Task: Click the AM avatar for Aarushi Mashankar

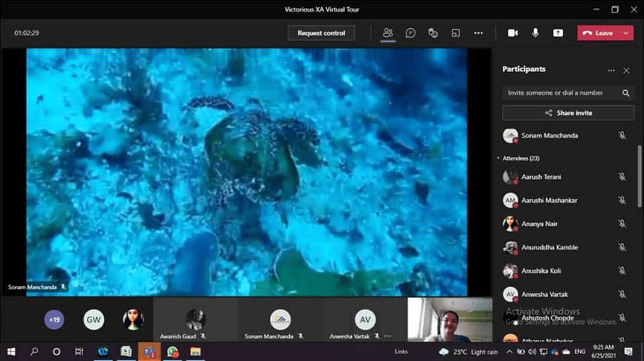Action: [x=510, y=200]
